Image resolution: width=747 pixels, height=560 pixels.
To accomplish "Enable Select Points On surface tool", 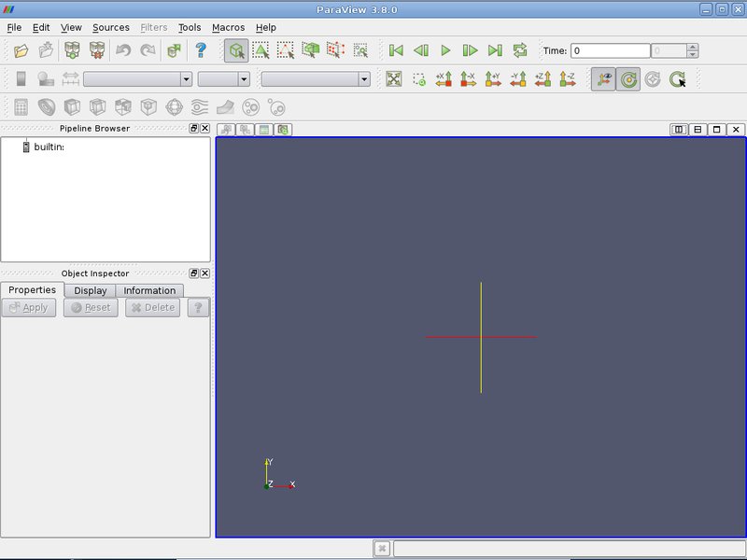I will click(286, 50).
